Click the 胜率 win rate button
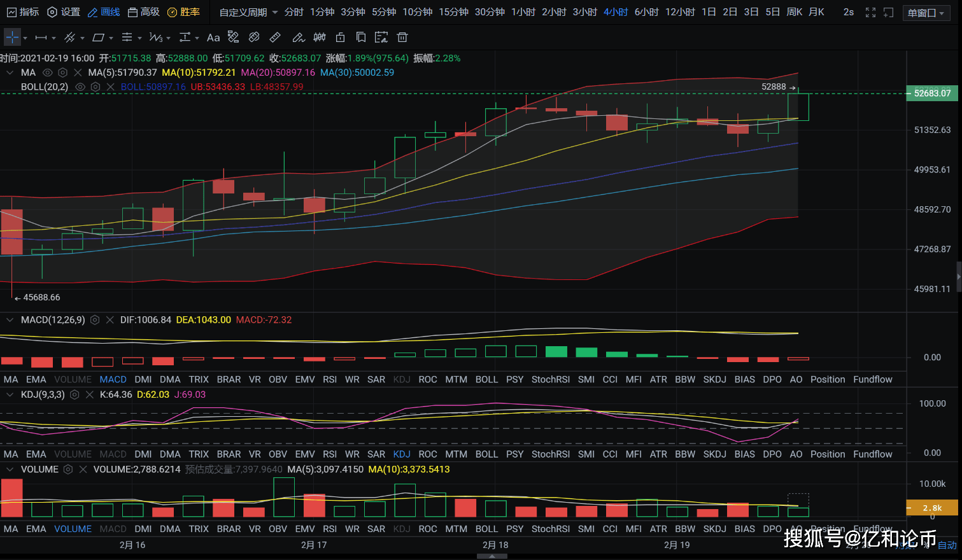 (x=183, y=12)
